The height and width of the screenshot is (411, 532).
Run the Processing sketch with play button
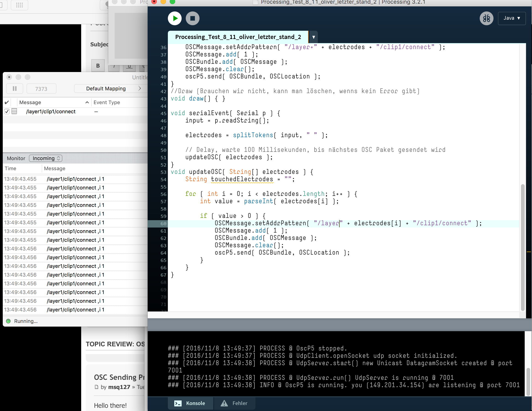175,18
